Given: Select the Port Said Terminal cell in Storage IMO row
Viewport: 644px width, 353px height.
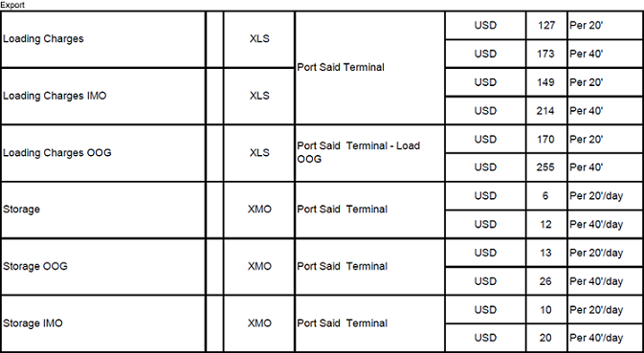Looking at the screenshot, I should click(x=369, y=323).
